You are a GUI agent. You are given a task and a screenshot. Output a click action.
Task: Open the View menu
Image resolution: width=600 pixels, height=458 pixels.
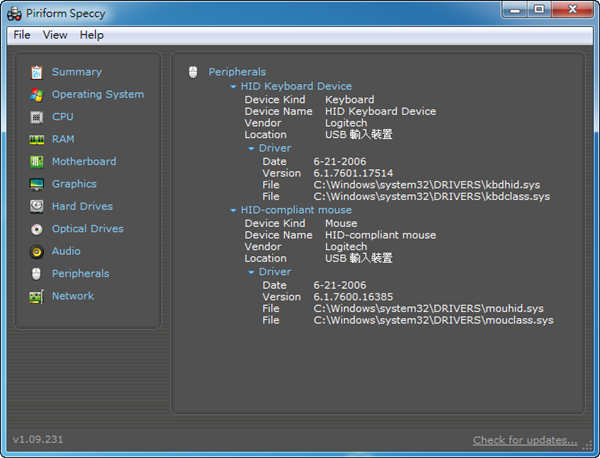click(x=55, y=35)
